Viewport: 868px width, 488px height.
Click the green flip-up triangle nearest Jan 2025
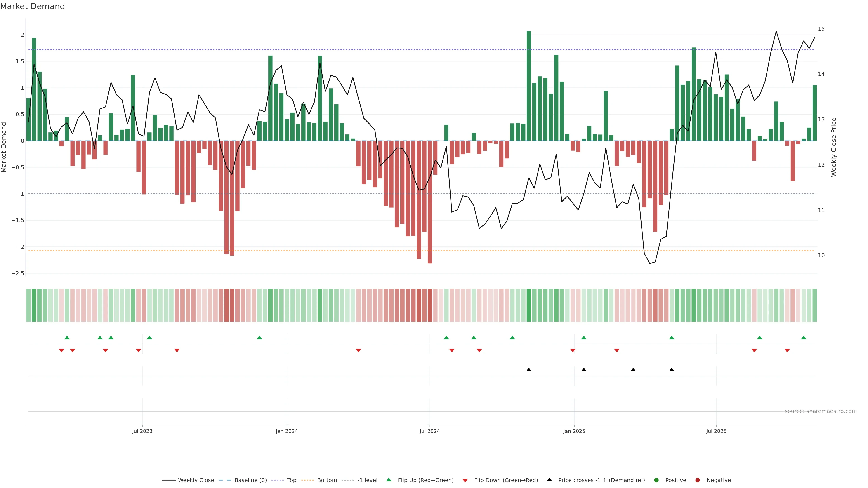[x=584, y=338]
